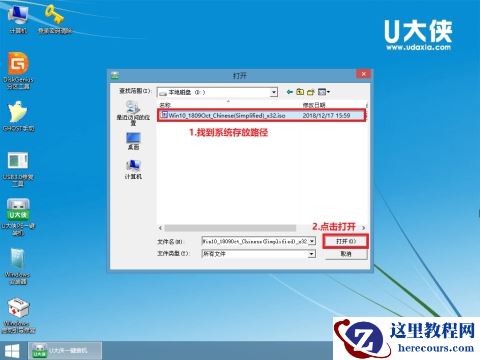Create a new folder icon in dialog
Viewport: 480px width, 360px height.
click(x=311, y=92)
